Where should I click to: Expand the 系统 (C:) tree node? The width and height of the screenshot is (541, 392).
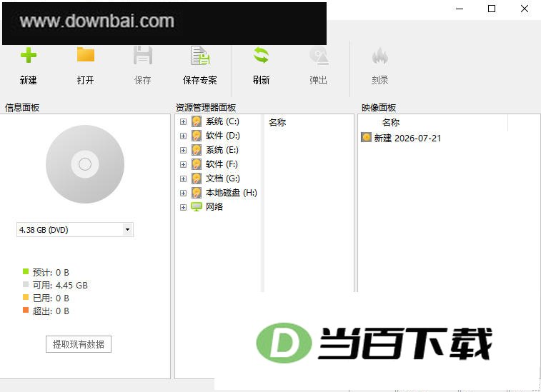[x=183, y=121]
